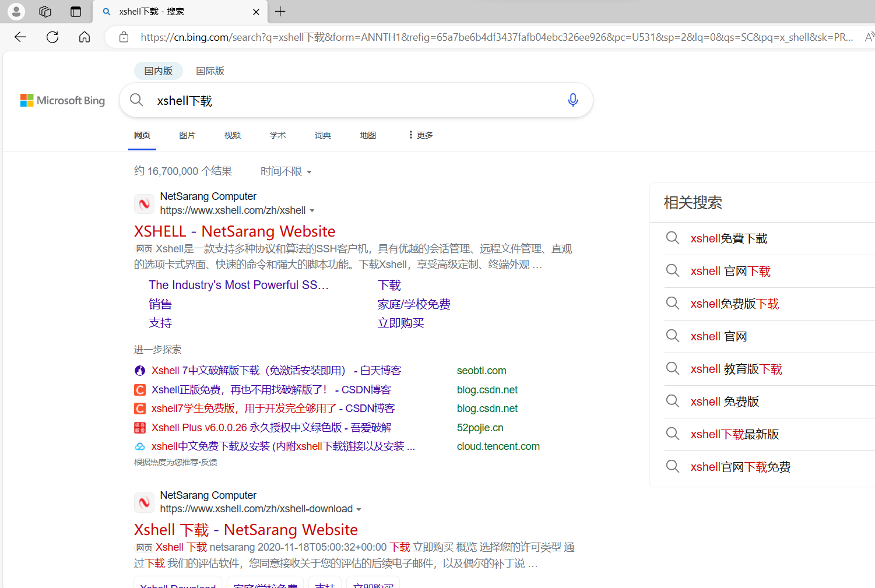
Task: Click the Microsoft Bing logo
Action: (x=62, y=100)
